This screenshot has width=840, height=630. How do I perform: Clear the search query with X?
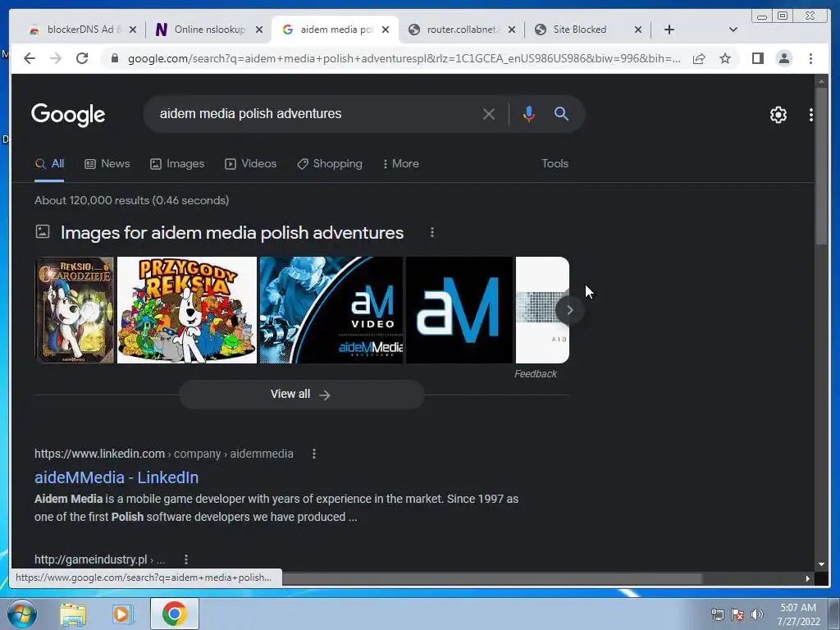tap(488, 113)
